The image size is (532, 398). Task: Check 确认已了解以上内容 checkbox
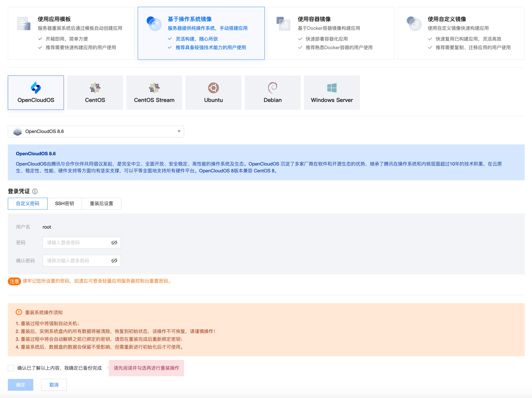coord(11,368)
